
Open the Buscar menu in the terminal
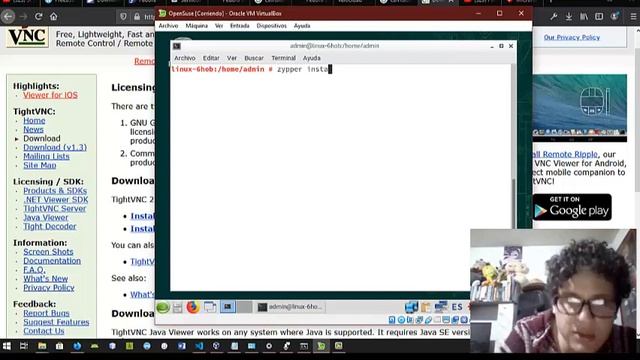point(254,58)
